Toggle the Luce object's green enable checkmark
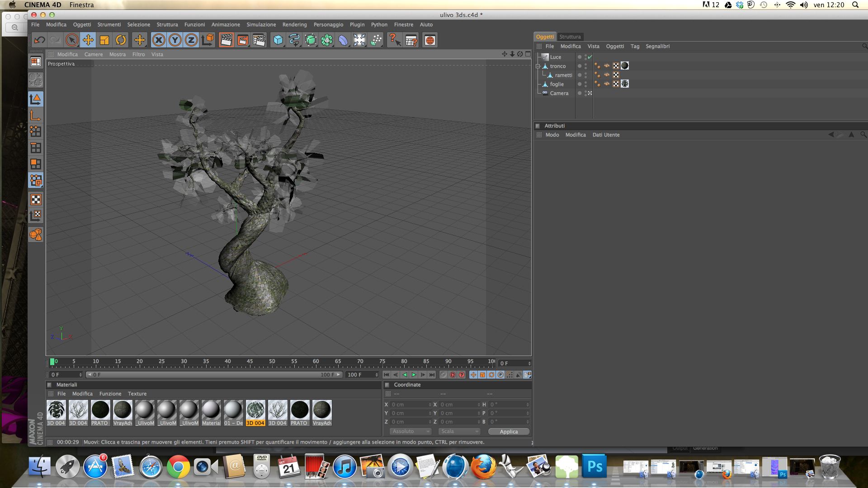 [x=590, y=57]
